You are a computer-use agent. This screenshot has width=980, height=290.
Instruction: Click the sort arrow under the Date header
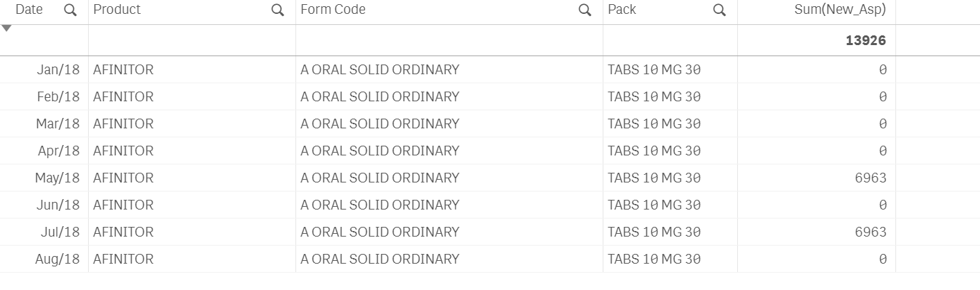pyautogui.click(x=7, y=28)
